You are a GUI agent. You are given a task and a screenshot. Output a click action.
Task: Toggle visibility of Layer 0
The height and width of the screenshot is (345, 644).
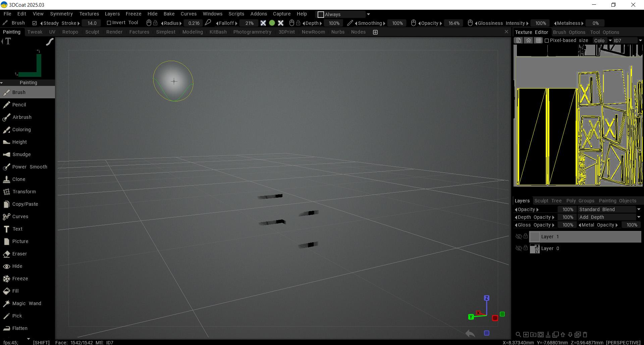(x=518, y=248)
